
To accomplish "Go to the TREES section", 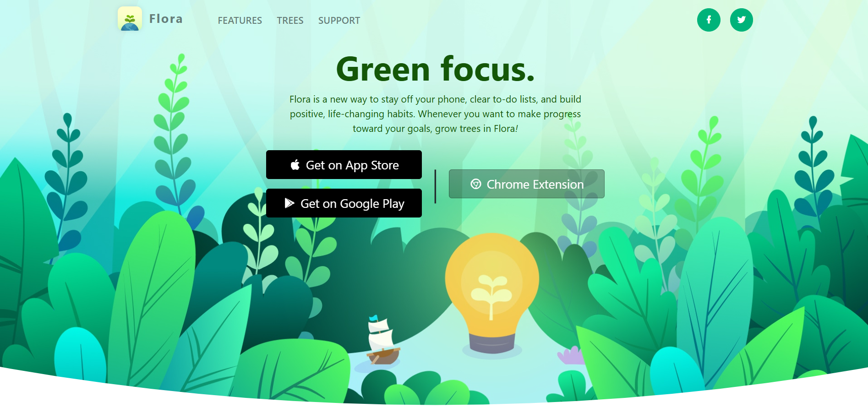I will (290, 21).
